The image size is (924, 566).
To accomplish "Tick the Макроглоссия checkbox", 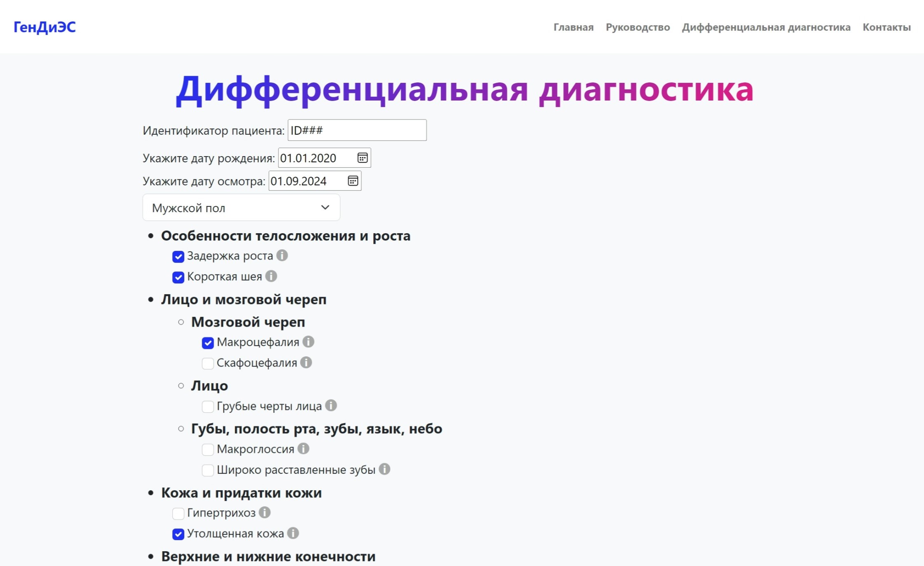I will coord(208,449).
